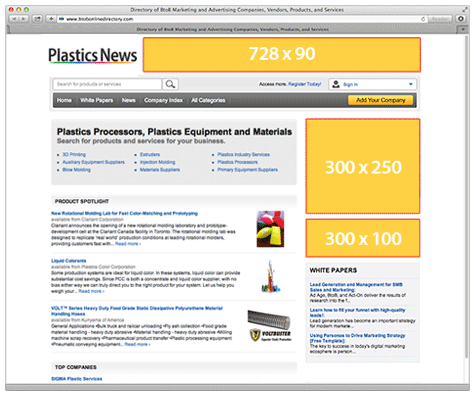The width and height of the screenshot is (474, 395).
Task: Click the browser back arrow
Action: [x=14, y=19]
